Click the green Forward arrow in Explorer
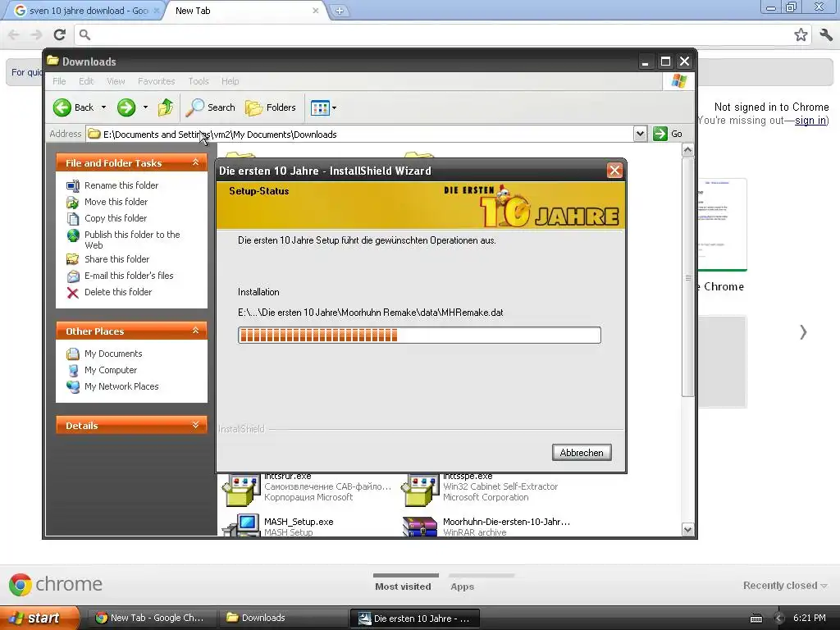This screenshot has width=840, height=630. click(126, 107)
